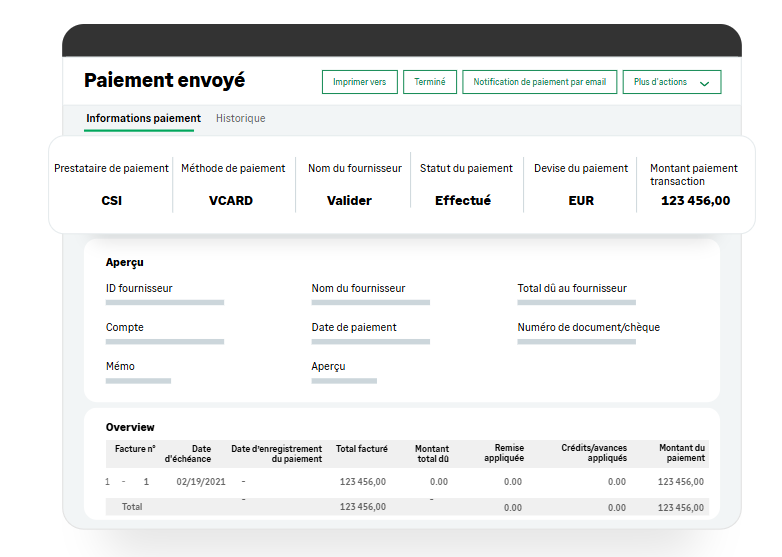Click the VCARD payment method value
This screenshot has width=782, height=557.
(231, 200)
